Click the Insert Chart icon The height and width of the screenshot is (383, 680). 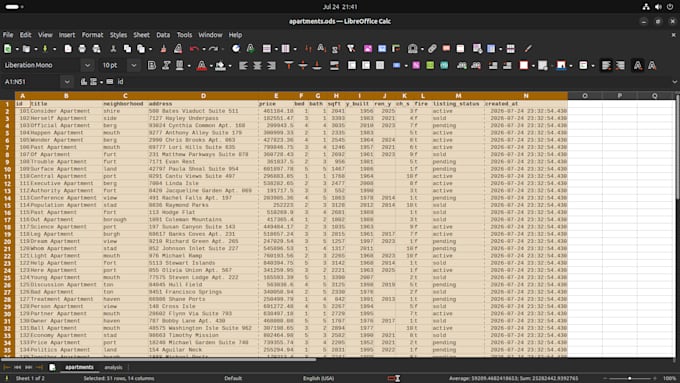click(x=382, y=49)
